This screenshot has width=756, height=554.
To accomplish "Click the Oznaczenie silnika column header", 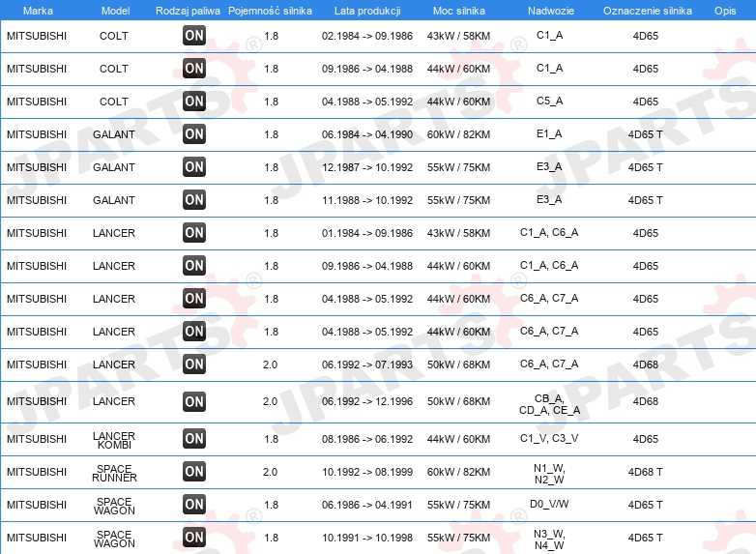I will point(648,11).
